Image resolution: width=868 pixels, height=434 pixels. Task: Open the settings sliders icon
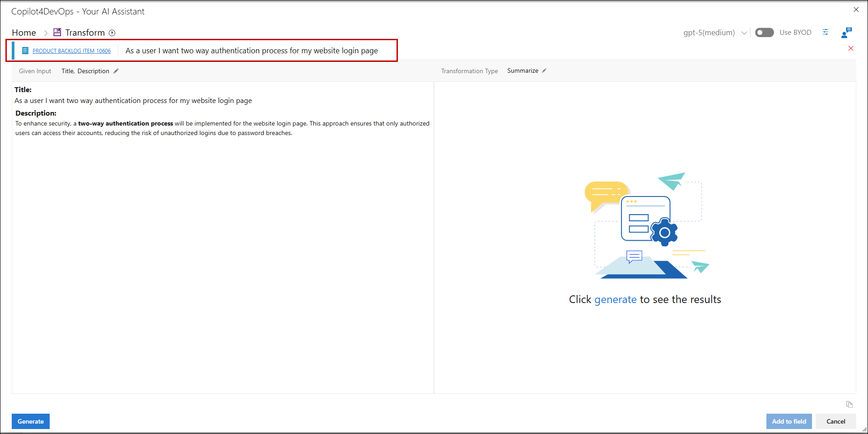point(826,32)
